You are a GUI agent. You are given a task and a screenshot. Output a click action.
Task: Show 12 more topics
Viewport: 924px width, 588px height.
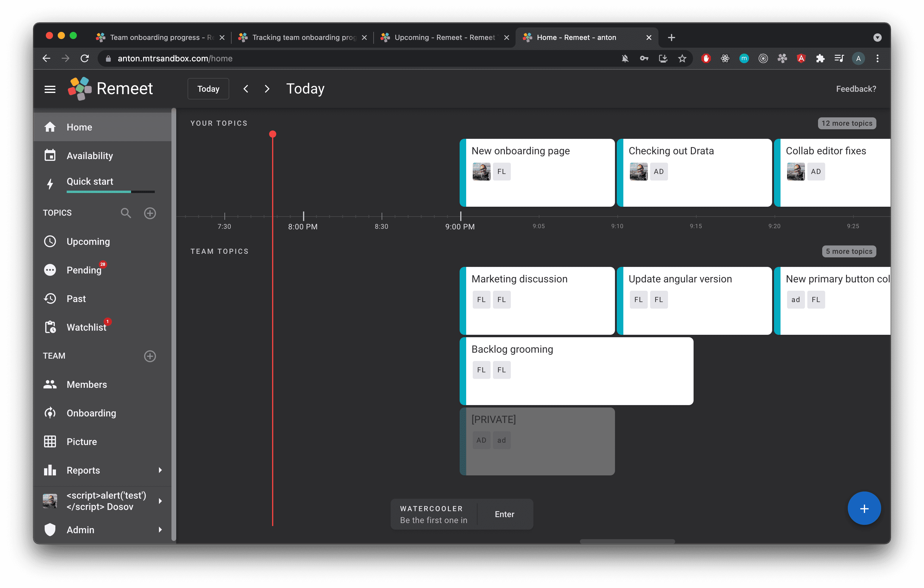(x=847, y=123)
